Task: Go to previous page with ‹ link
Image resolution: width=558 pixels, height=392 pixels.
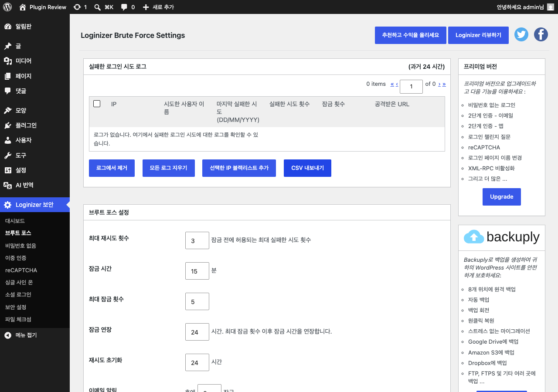Action: pyautogui.click(x=397, y=84)
